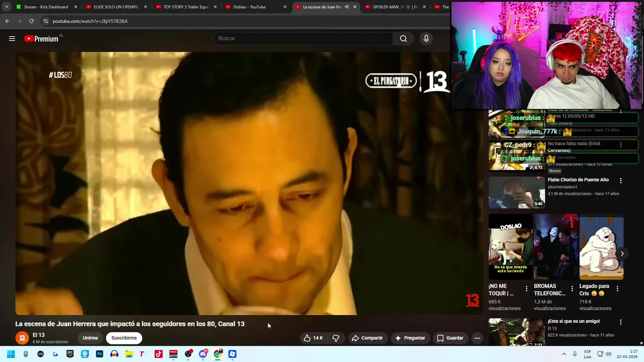
Task: Open the Preguntar AI assistant button
Action: click(410, 338)
